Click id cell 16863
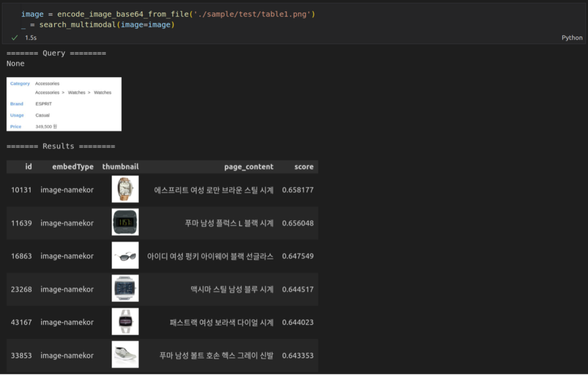Screen dimensions: 588x376 tap(21, 256)
